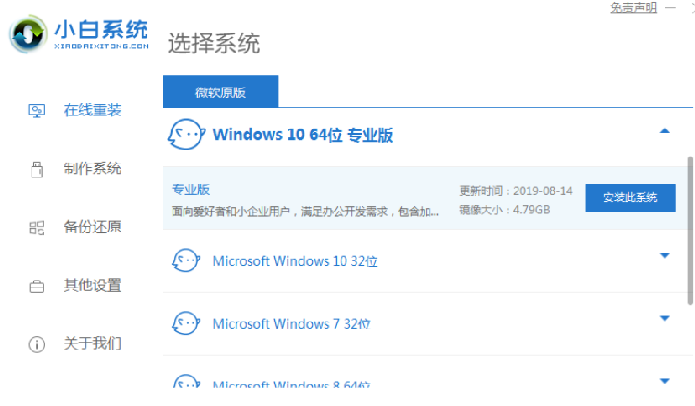Click the 备份还原 grid icon
Image resolution: width=695 pixels, height=406 pixels.
(x=36, y=228)
